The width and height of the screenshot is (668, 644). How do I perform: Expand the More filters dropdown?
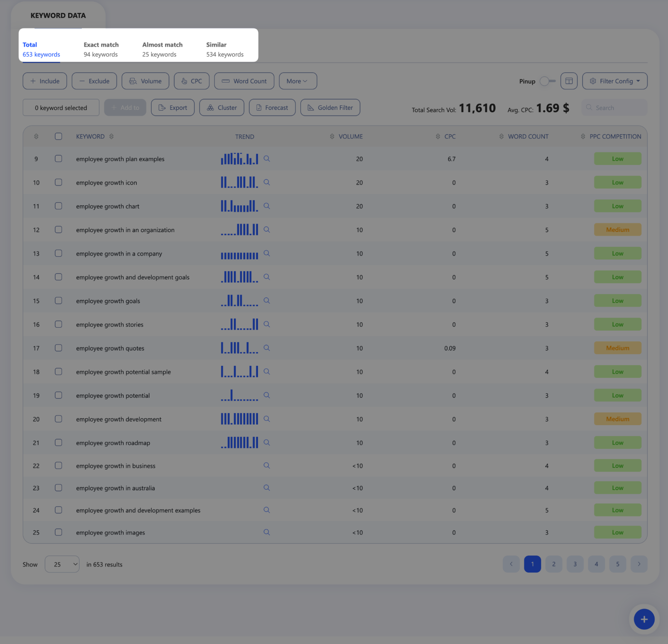pos(298,81)
